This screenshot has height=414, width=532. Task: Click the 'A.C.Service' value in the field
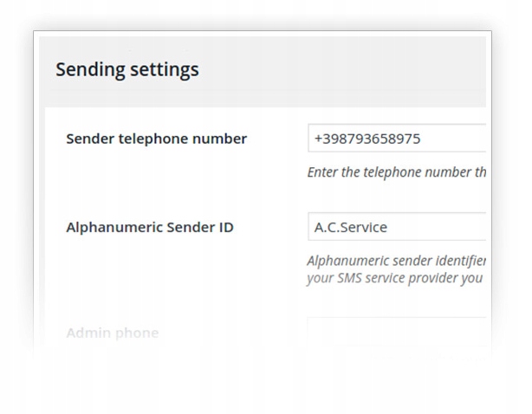click(350, 227)
